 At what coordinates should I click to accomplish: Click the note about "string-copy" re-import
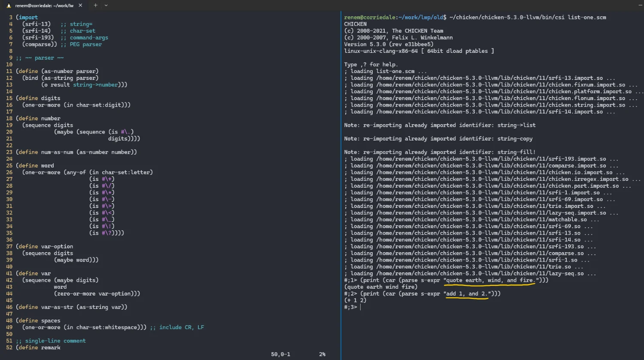pos(438,139)
